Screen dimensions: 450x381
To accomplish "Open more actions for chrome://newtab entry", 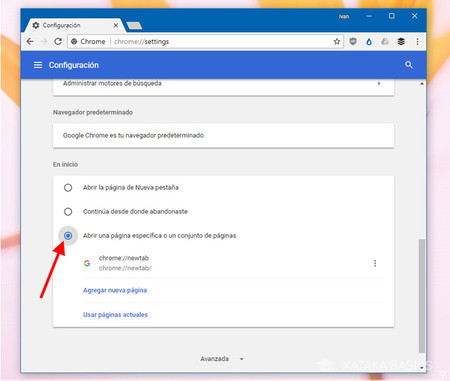I will (x=375, y=263).
